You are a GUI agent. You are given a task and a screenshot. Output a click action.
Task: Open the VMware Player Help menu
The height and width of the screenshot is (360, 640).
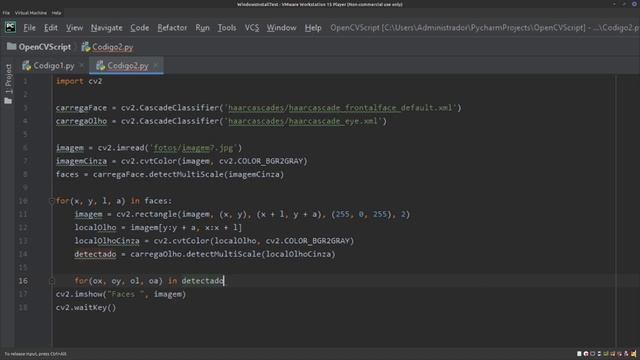click(x=56, y=13)
